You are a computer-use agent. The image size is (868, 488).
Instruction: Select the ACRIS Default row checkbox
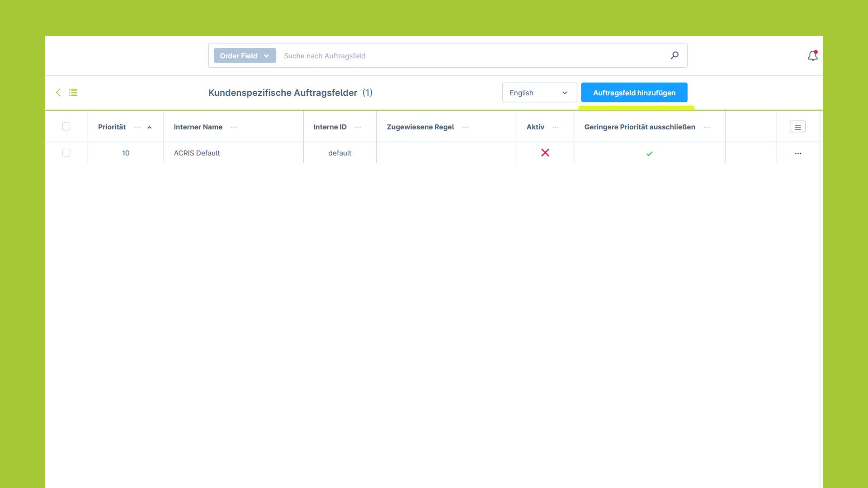point(66,153)
